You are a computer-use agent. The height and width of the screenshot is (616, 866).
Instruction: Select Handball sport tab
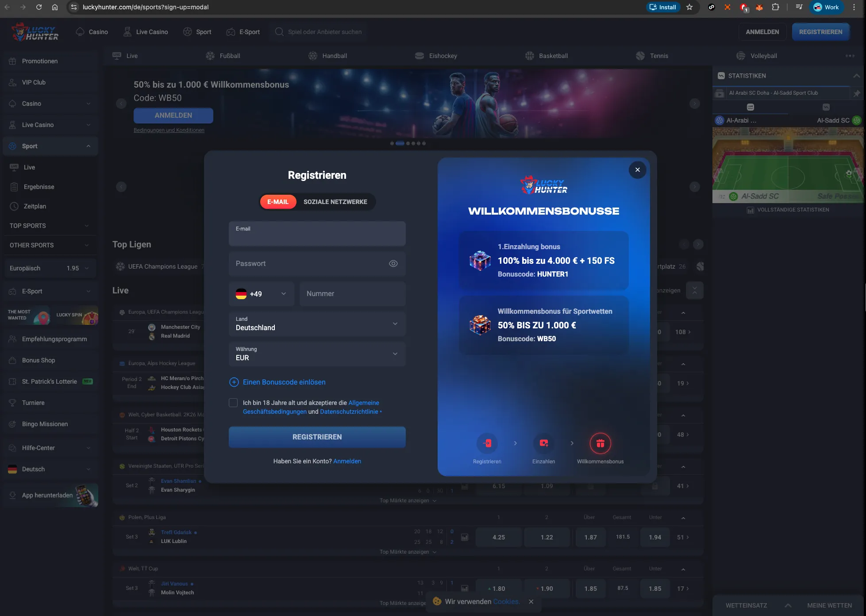coord(327,56)
